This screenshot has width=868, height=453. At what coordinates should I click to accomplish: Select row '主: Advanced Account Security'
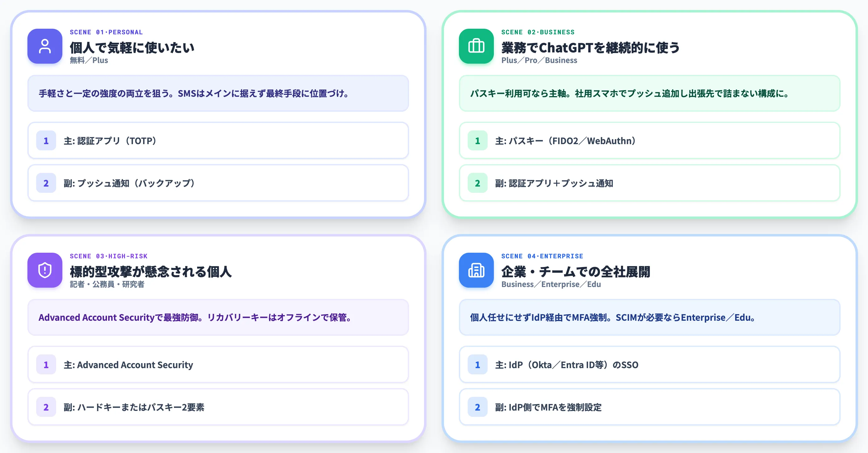pos(218,364)
